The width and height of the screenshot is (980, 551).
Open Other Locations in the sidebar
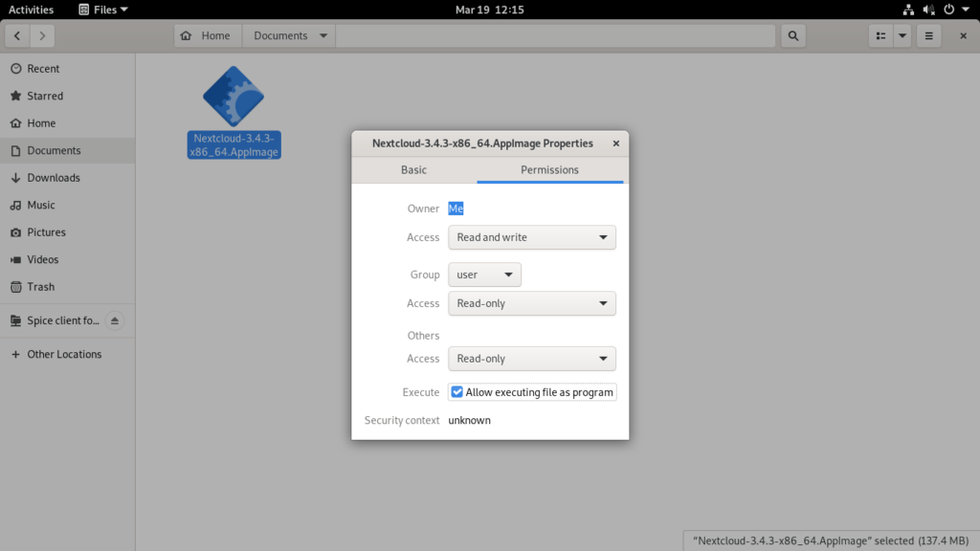(x=68, y=354)
